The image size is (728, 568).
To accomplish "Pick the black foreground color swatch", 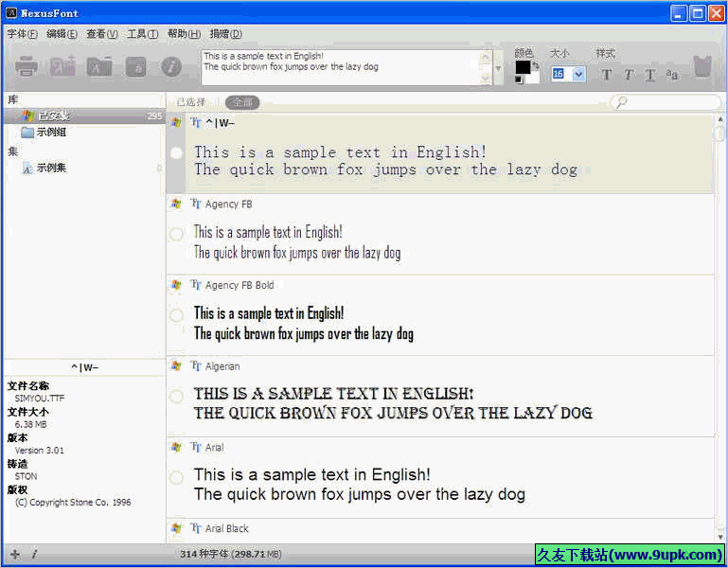I will point(523,68).
